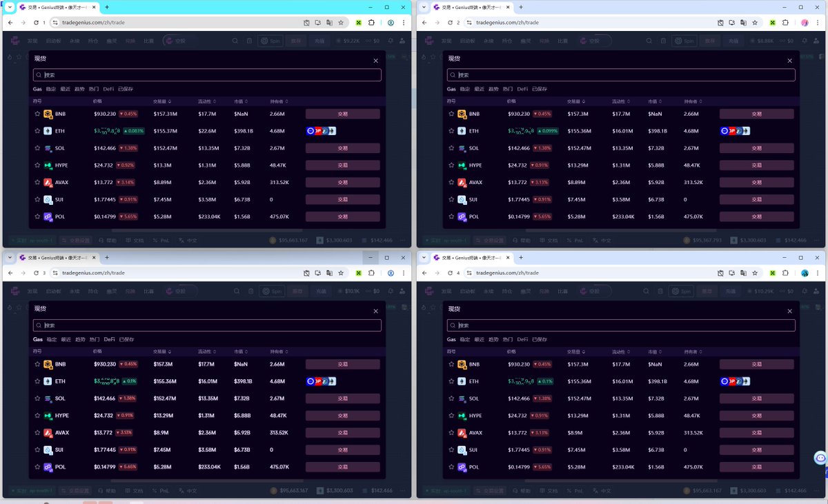828x504 pixels.
Task: Click the SUI coin icon in bottom-left window
Action: tap(48, 450)
